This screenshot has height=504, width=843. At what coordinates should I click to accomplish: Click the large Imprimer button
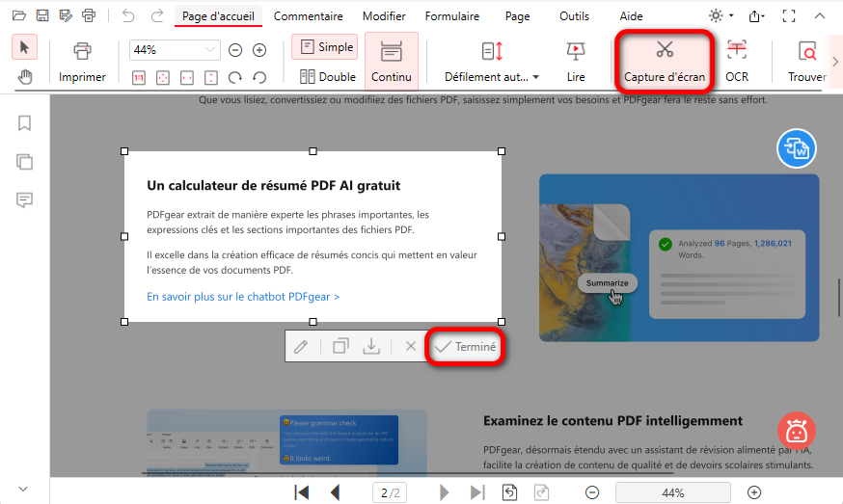click(x=82, y=63)
